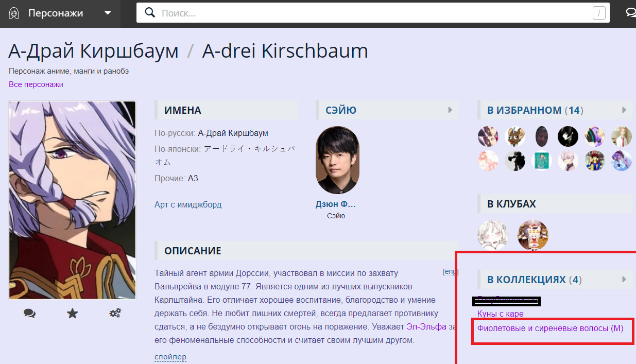The width and height of the screenshot is (636, 364).
Task: Click the voice actor photo thumbnail
Action: coord(337,160)
